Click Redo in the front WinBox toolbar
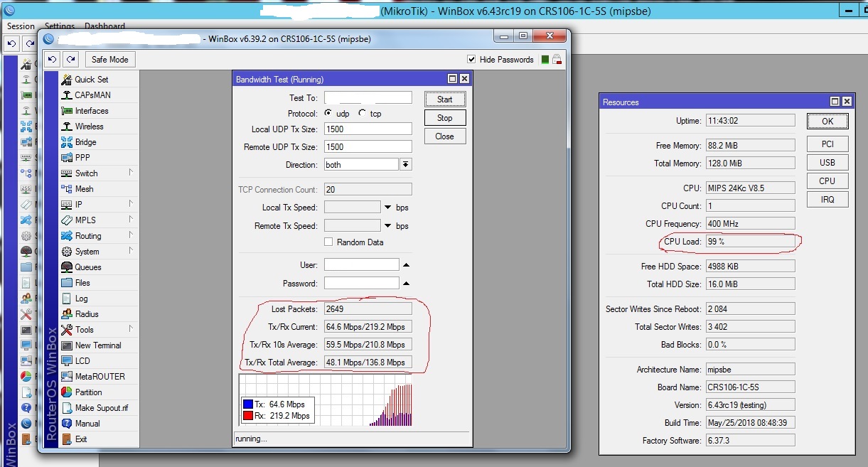This screenshot has height=467, width=868. tap(70, 60)
